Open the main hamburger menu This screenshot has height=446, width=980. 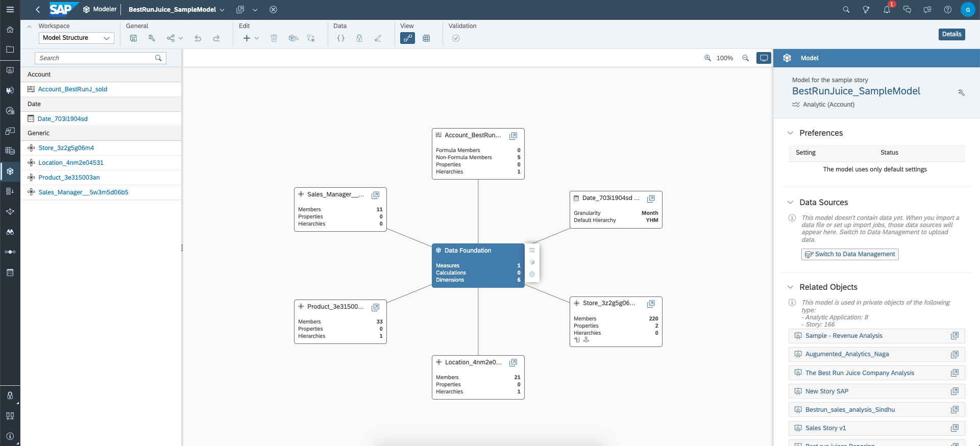(x=10, y=10)
